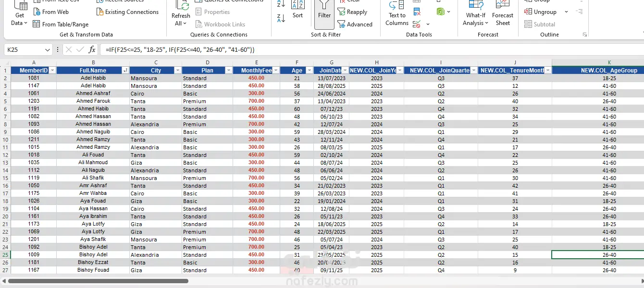Screen dimensions: 644x288
Task: Click the From Table/Range icon
Action: click(x=37, y=24)
